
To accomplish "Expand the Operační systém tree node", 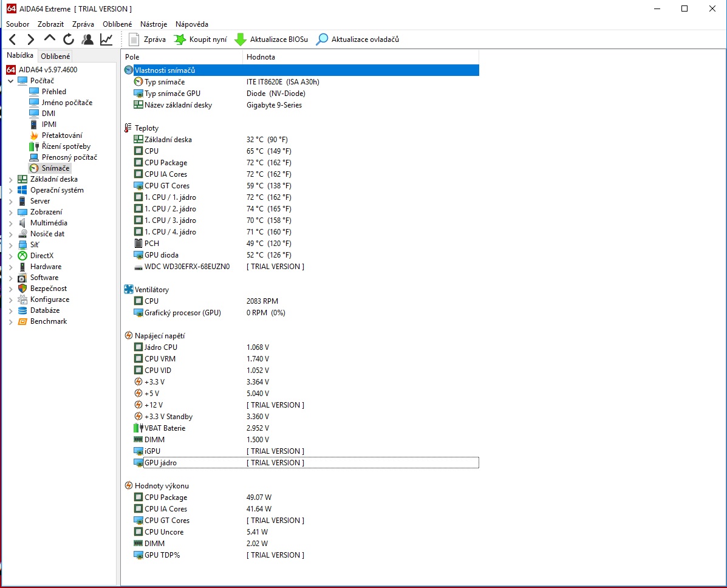I will point(11,190).
